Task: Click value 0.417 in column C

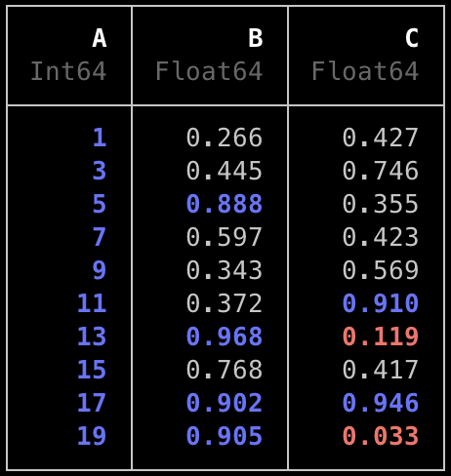Action: (381, 370)
